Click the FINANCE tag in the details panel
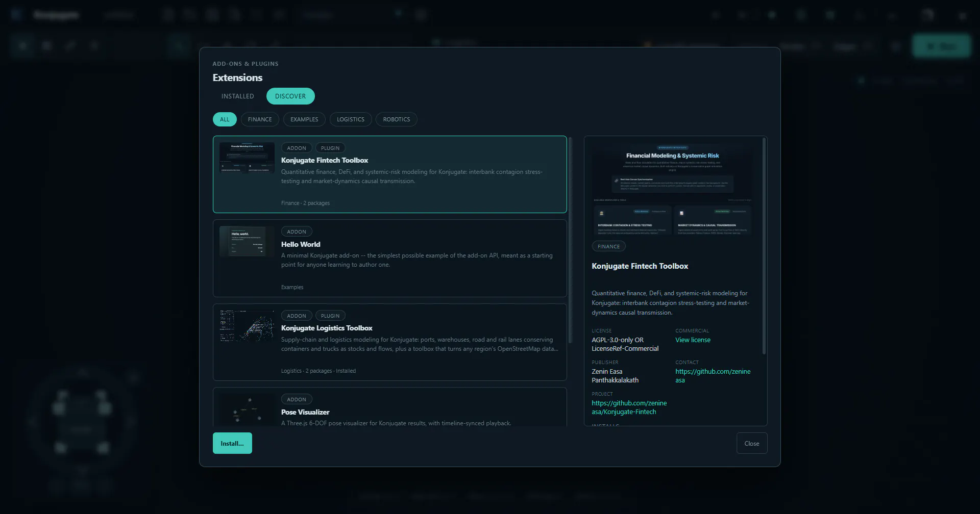This screenshot has width=980, height=514. point(609,246)
